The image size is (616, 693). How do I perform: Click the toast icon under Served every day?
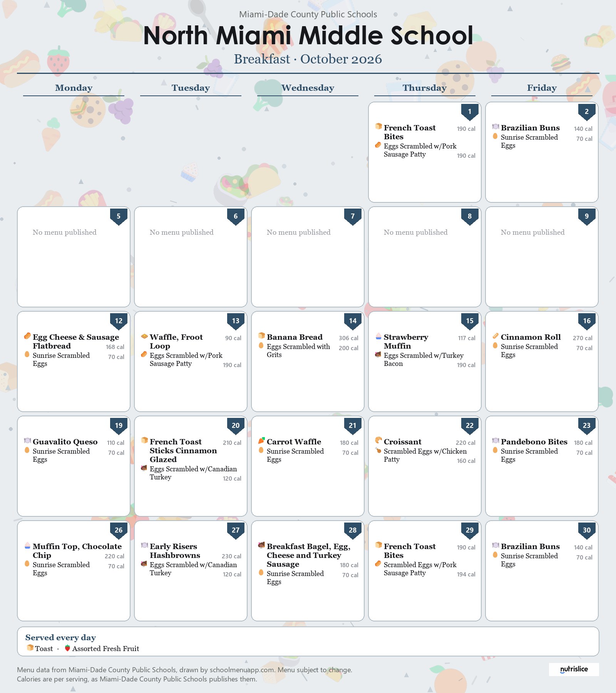coord(30,648)
